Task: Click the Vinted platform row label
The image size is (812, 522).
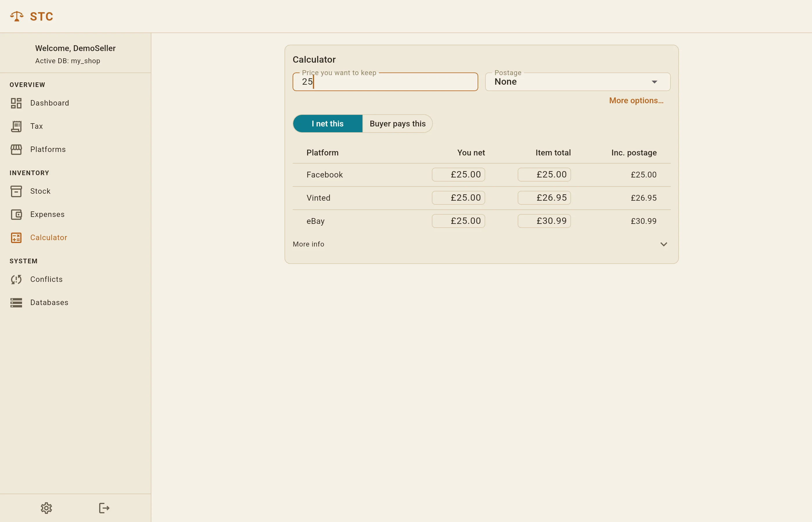Action: (318, 198)
